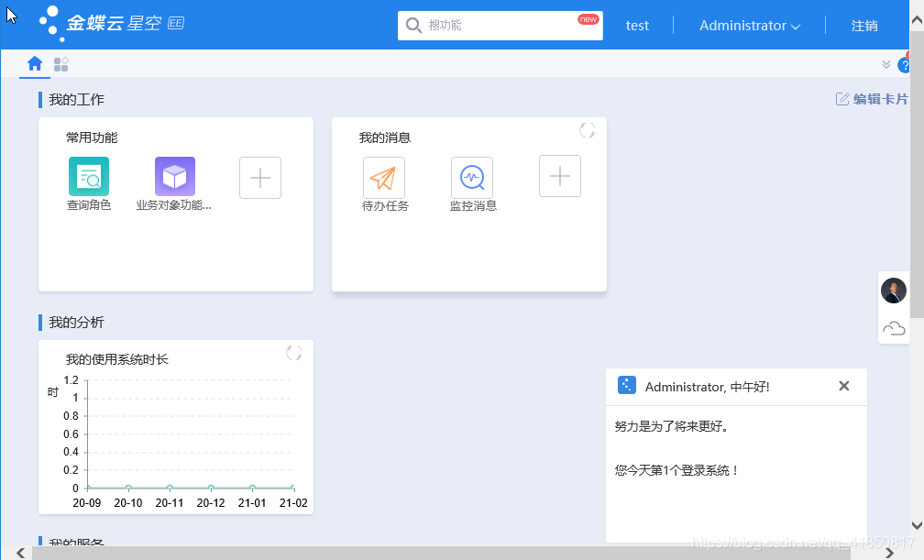Click the user avatar thumbnail
The height and width of the screenshot is (560, 924).
pos(894,291)
